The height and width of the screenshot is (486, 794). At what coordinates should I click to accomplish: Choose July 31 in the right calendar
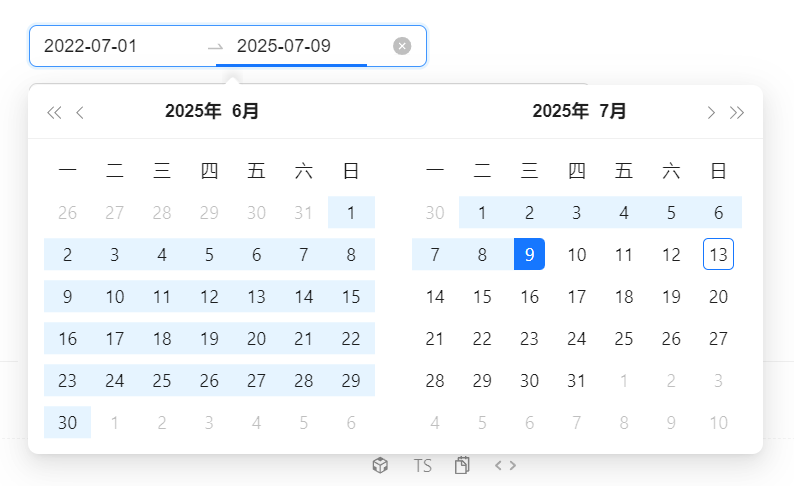point(576,380)
